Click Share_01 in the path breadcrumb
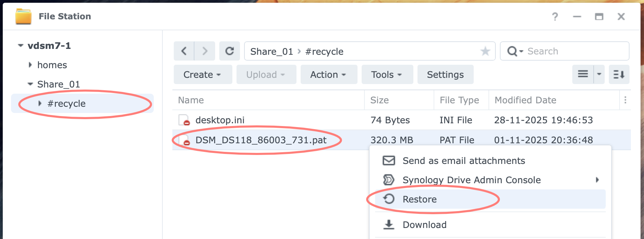This screenshot has width=644, height=239. [x=272, y=51]
